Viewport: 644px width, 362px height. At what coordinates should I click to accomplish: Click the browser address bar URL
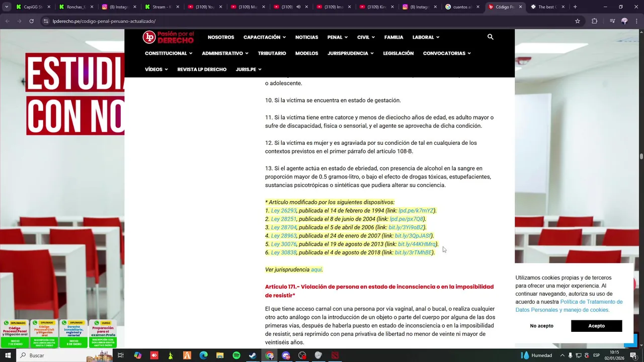[x=104, y=21]
